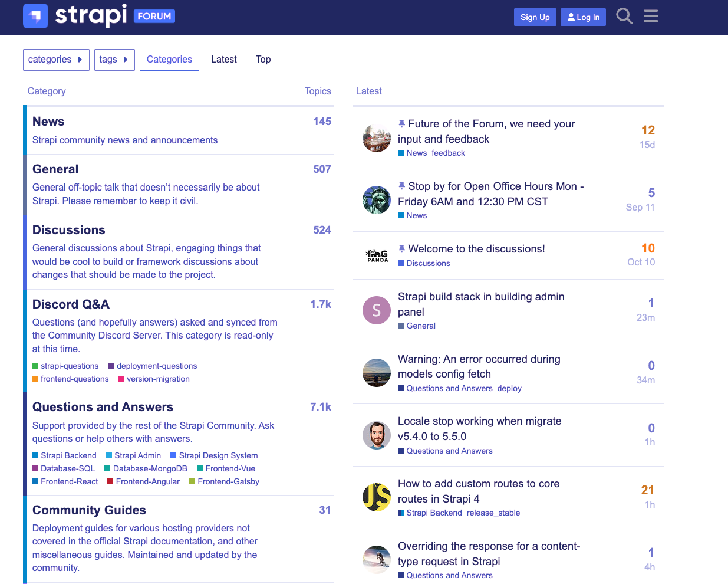Screen dimensions: 728x584
Task: Click News category badge under Office Hours topic
Action: point(413,215)
